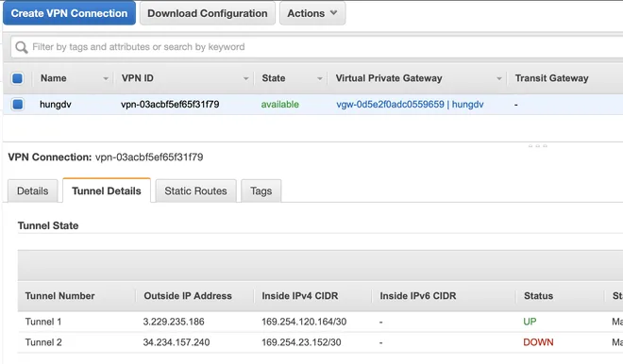
Task: Click the Actions dropdown arrow icon
Action: (x=334, y=12)
